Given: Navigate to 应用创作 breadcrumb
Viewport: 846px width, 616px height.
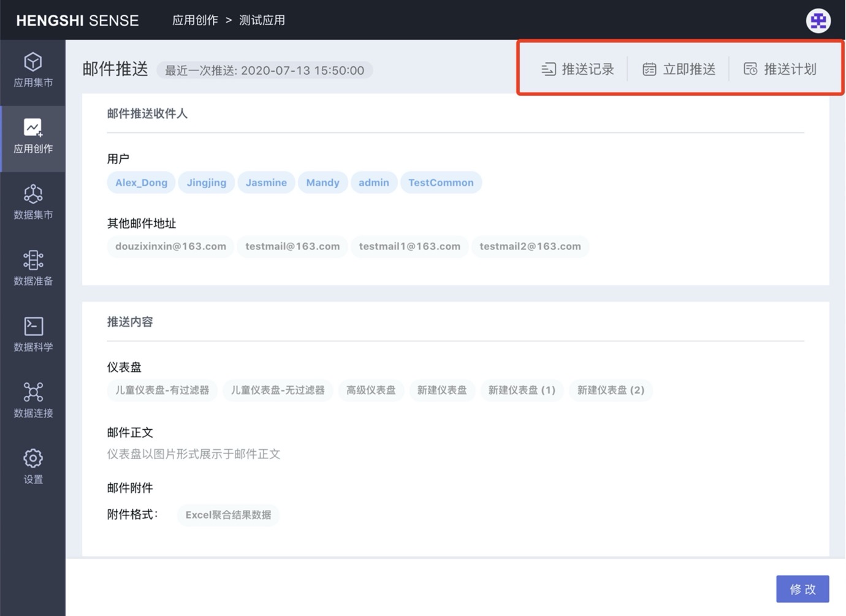Looking at the screenshot, I should tap(195, 20).
